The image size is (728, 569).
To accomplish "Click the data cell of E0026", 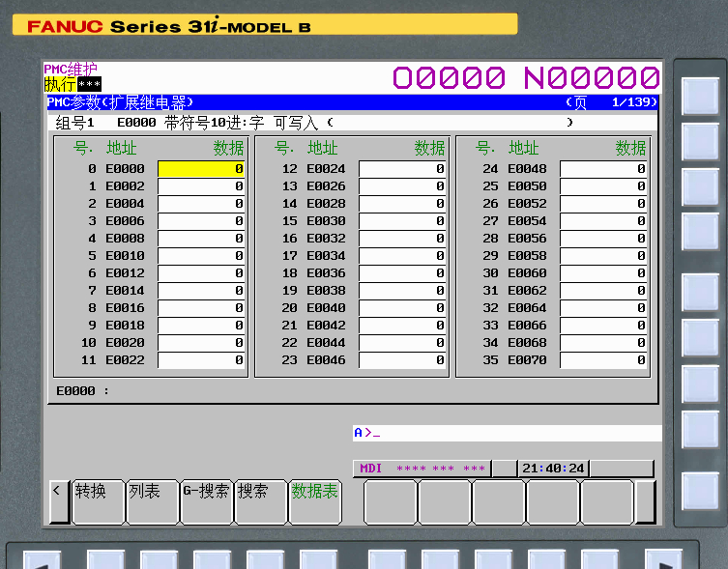I will click(x=402, y=186).
